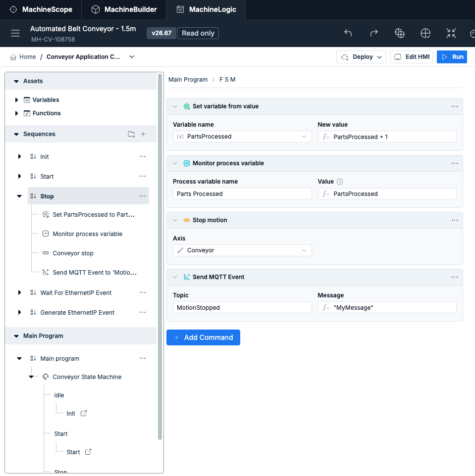Click the Functions icon in Assets
This screenshot has height=476, width=475.
tap(27, 113)
